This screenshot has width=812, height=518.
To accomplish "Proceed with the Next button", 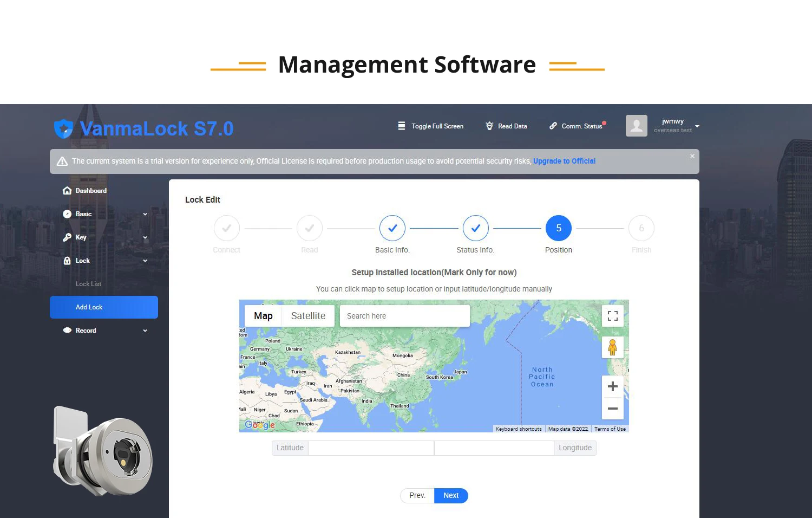I will (451, 496).
